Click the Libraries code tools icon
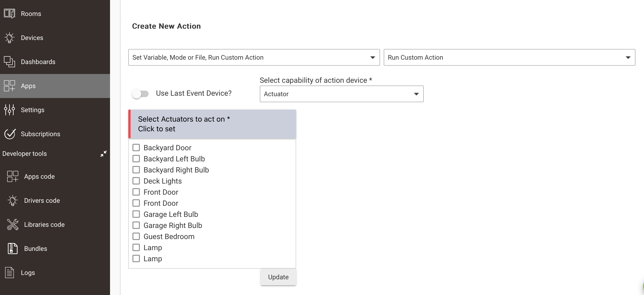 pyautogui.click(x=12, y=224)
